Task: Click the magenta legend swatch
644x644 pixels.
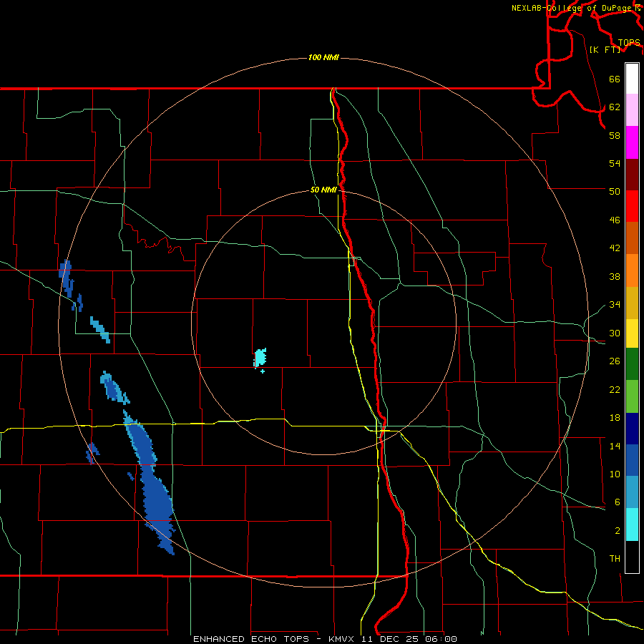Action: [632, 142]
